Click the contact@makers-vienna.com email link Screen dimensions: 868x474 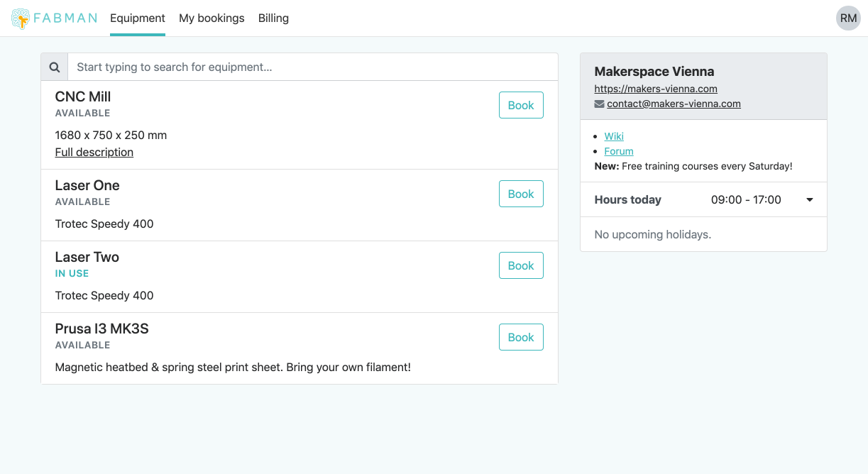[674, 104]
